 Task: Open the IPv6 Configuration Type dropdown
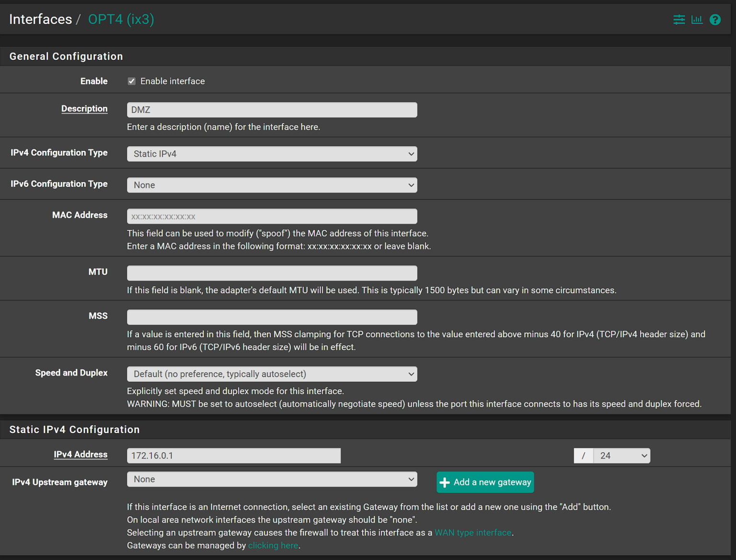click(272, 185)
